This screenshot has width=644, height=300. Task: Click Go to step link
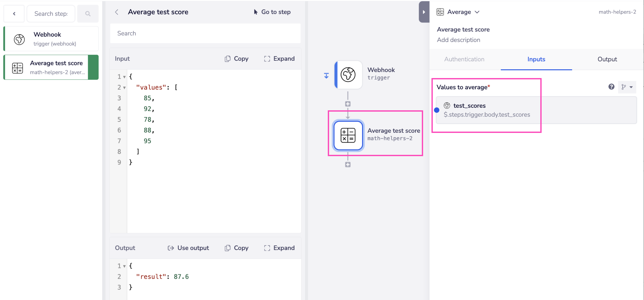272,12
